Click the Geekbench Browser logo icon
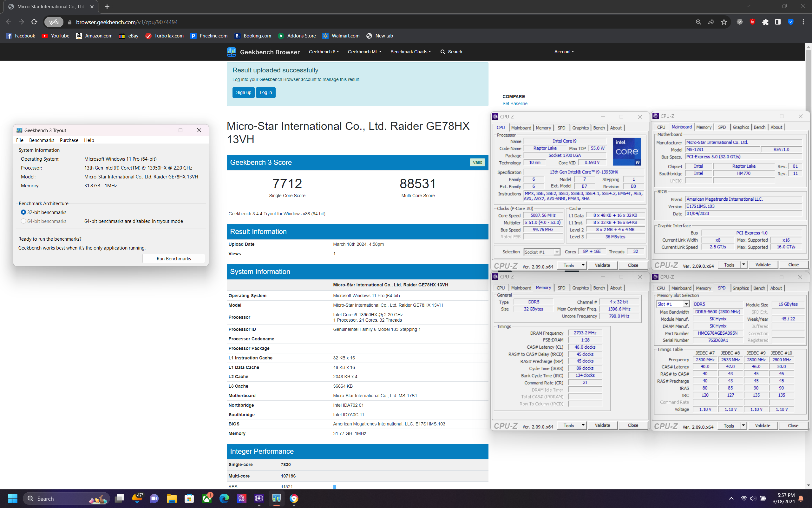The height and width of the screenshot is (508, 812). (231, 52)
